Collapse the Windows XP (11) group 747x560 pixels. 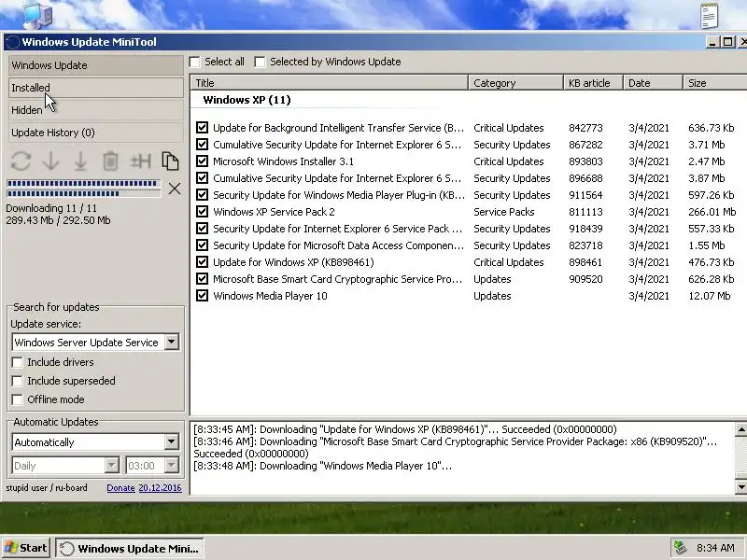click(247, 100)
